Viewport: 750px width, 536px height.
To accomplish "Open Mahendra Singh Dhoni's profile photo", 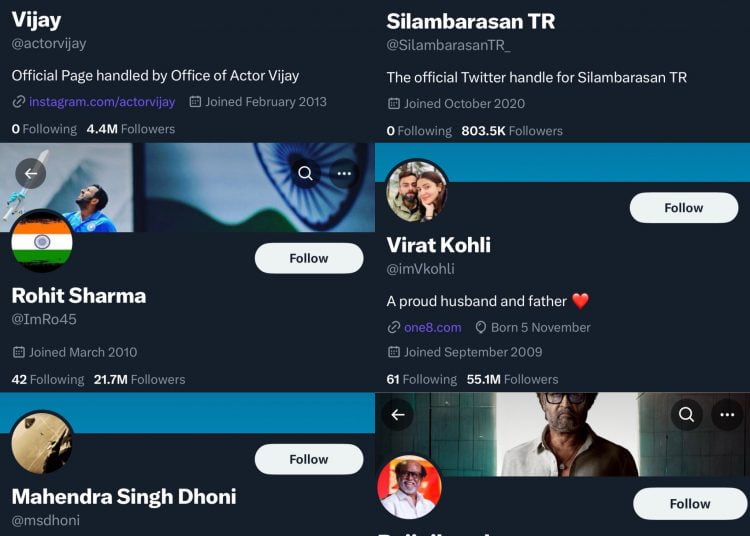I will point(42,442).
